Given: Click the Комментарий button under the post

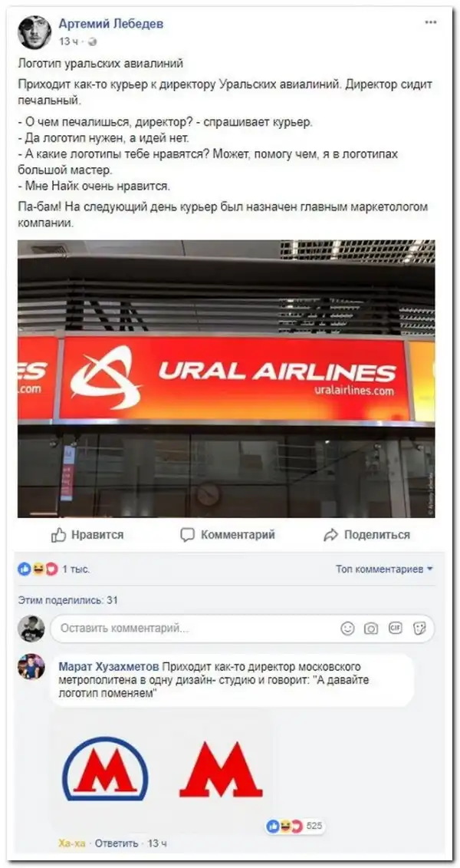Looking at the screenshot, I should (228, 535).
